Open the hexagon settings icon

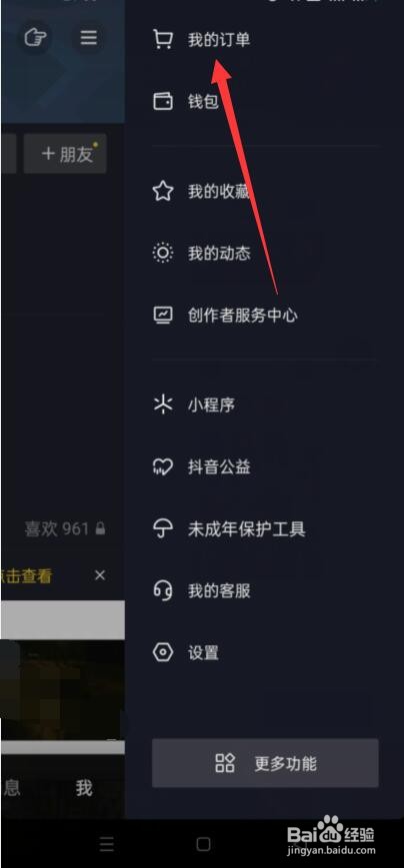pos(162,652)
